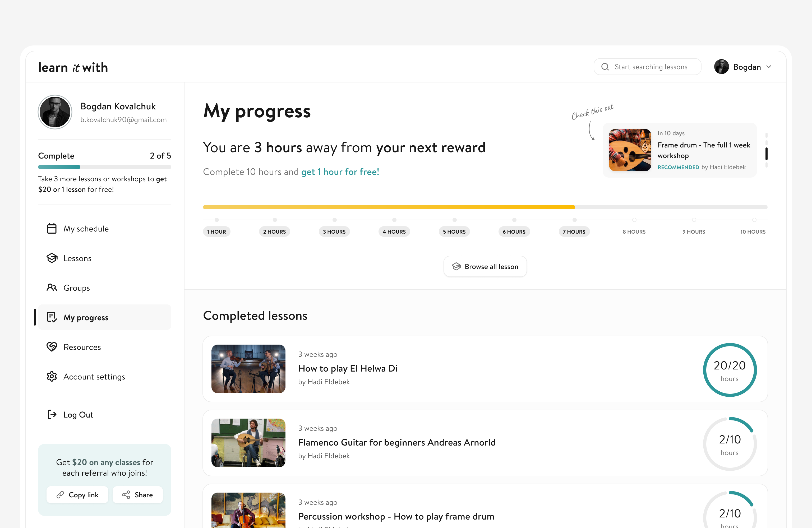This screenshot has height=528, width=812.
Task: Click the heart Resources icon
Action: [52, 347]
